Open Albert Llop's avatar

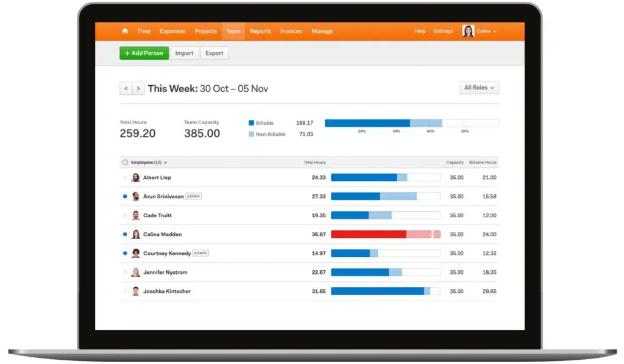click(135, 178)
